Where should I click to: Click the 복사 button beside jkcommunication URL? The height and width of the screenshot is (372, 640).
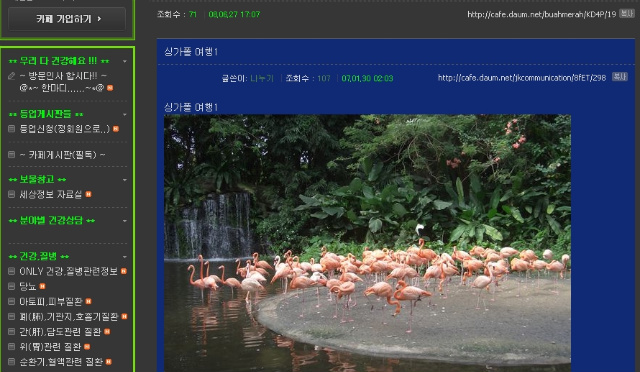[619, 77]
